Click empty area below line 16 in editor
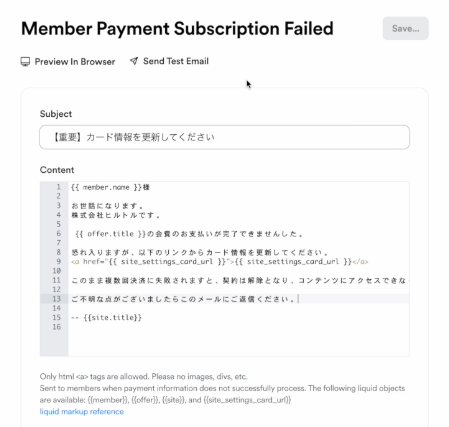The height and width of the screenshot is (427, 449). [239, 343]
